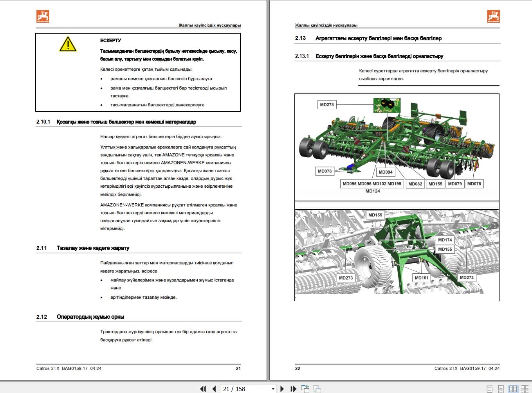Viewport: 532px width, 393px height.
Task: Select subheading 2.13.1 on right page
Action: tap(369, 56)
